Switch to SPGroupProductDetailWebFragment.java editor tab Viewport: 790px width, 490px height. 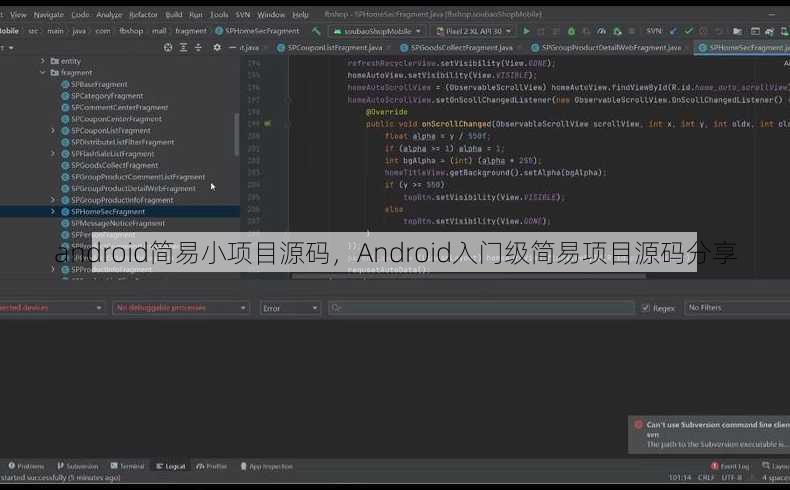click(611, 48)
